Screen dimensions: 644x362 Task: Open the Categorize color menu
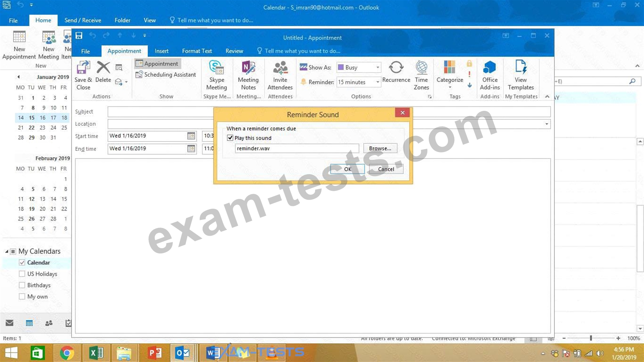coord(449,75)
